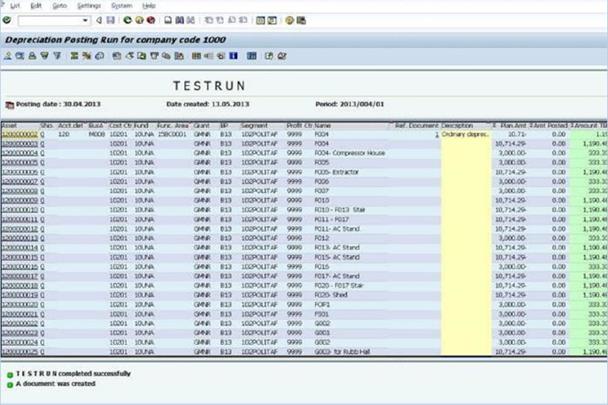Click the red Cancel icon

click(x=151, y=20)
